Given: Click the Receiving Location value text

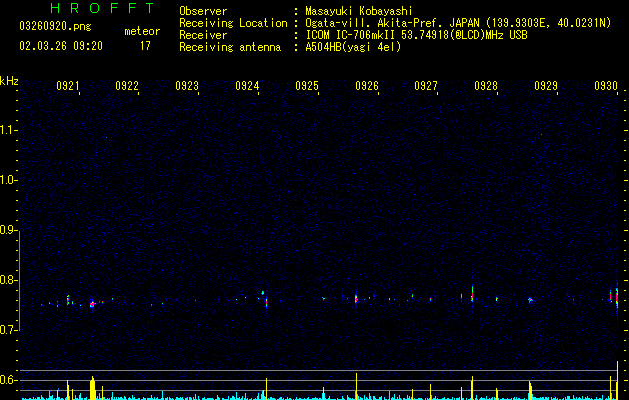Looking at the screenshot, I should coord(458,23).
